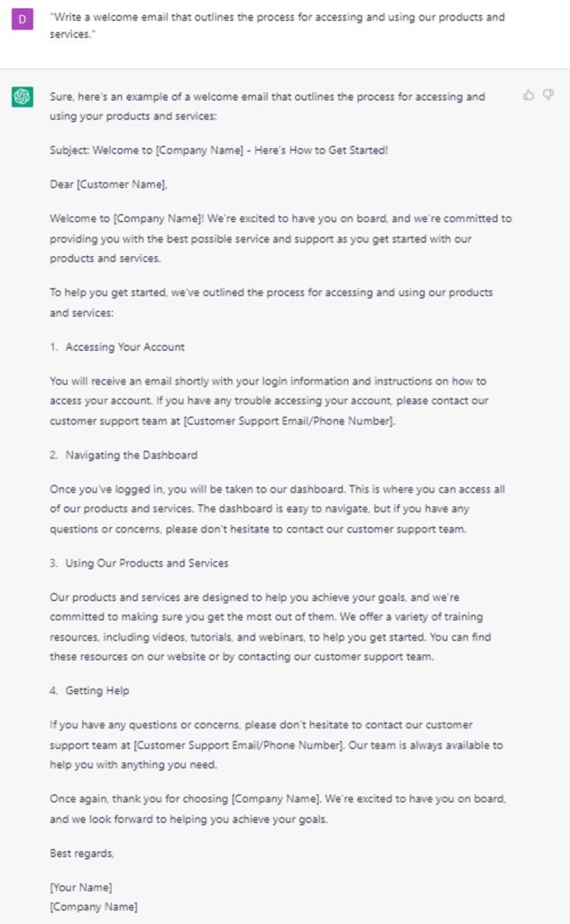The height and width of the screenshot is (924, 570).
Task: Click the "Sure, here's an example" intro text
Action: [267, 105]
